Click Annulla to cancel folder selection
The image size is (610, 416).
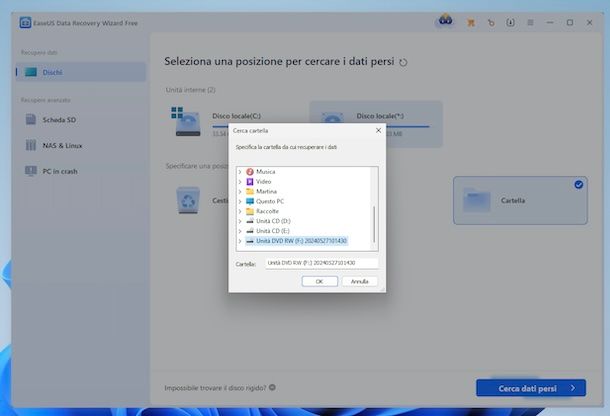pos(359,281)
